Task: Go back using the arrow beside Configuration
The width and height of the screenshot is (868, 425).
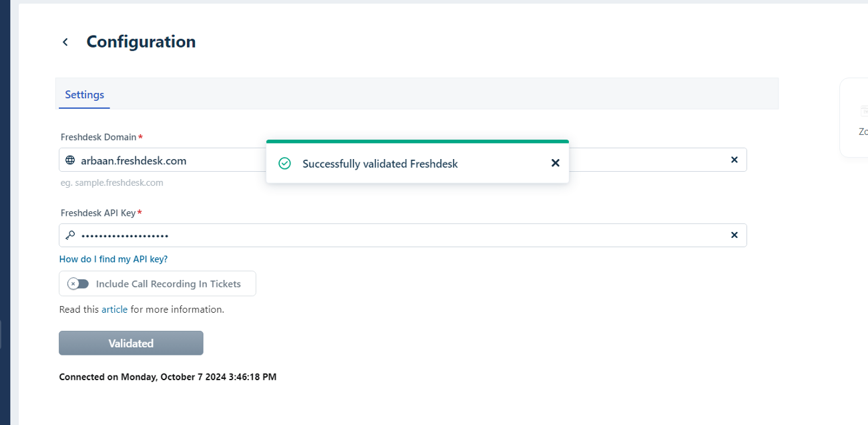Action: click(x=65, y=42)
